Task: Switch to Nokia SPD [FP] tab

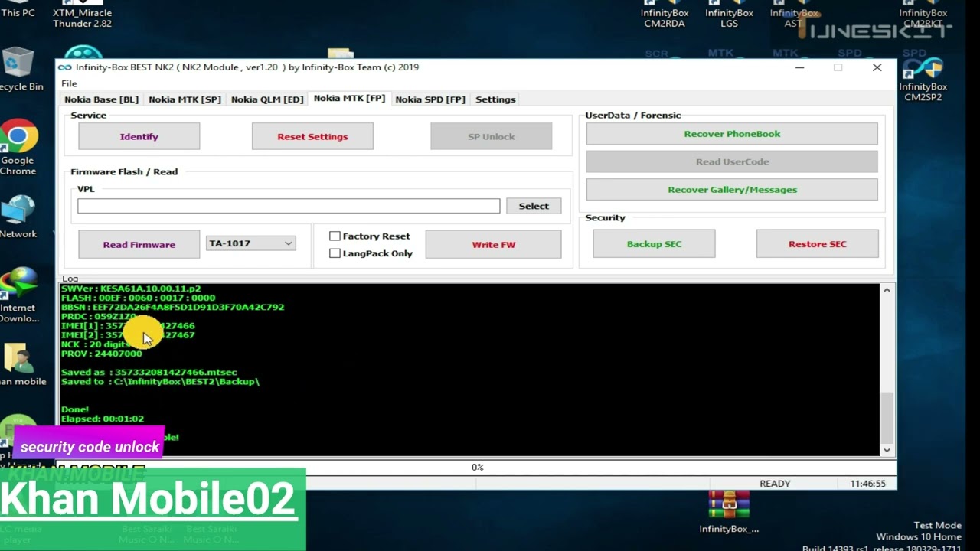Action: pos(430,99)
